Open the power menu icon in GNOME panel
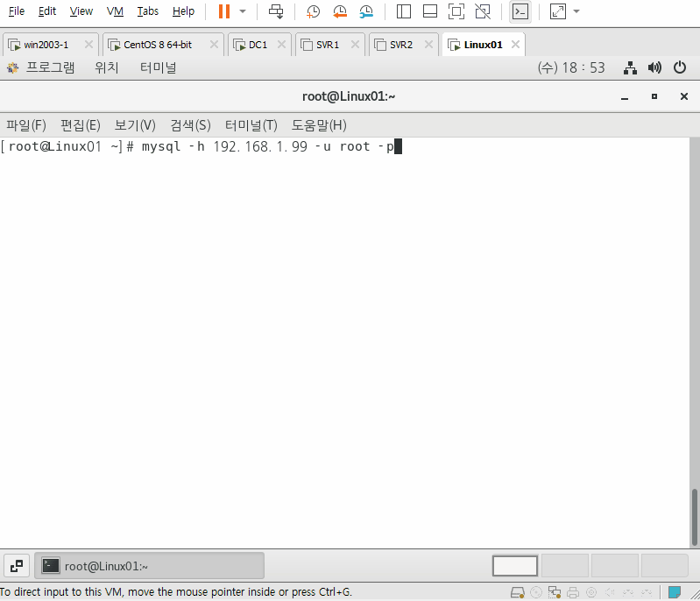700x601 pixels. [x=680, y=67]
